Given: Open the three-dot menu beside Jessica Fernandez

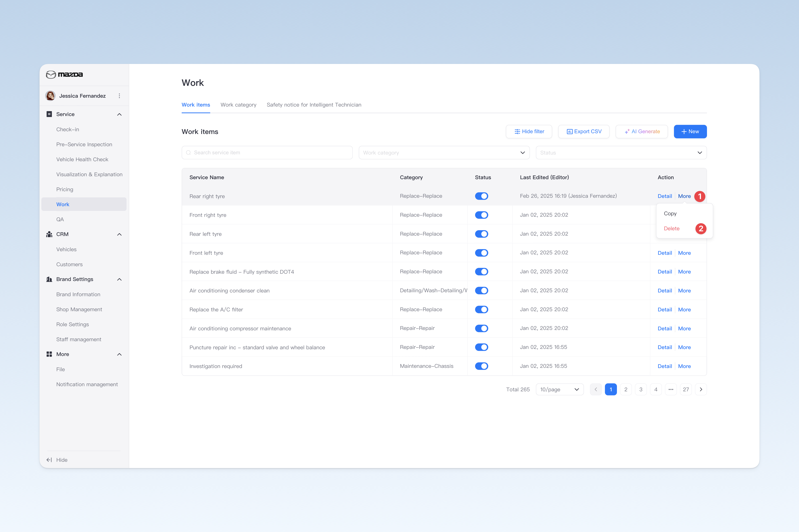Looking at the screenshot, I should (119, 96).
